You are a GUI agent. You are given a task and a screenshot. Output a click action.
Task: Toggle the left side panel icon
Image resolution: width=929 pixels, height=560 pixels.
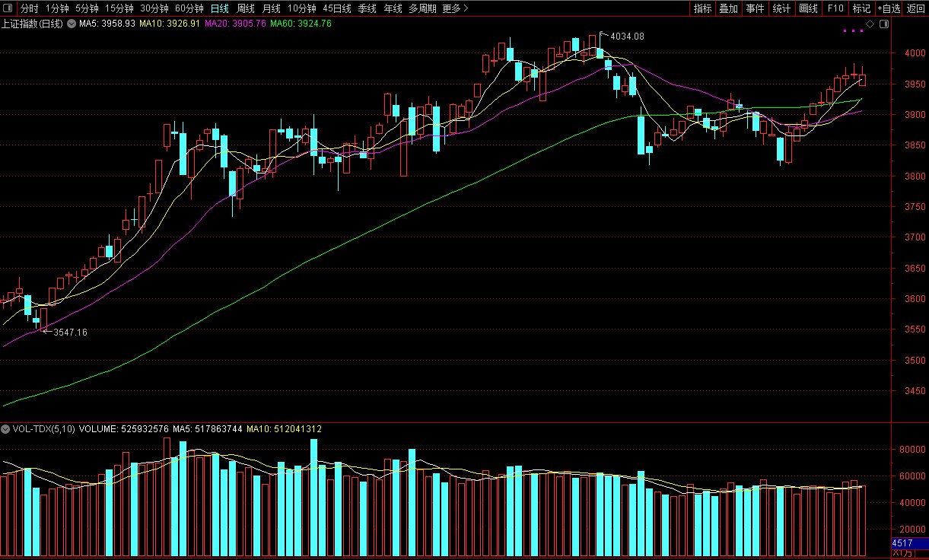(9, 8)
